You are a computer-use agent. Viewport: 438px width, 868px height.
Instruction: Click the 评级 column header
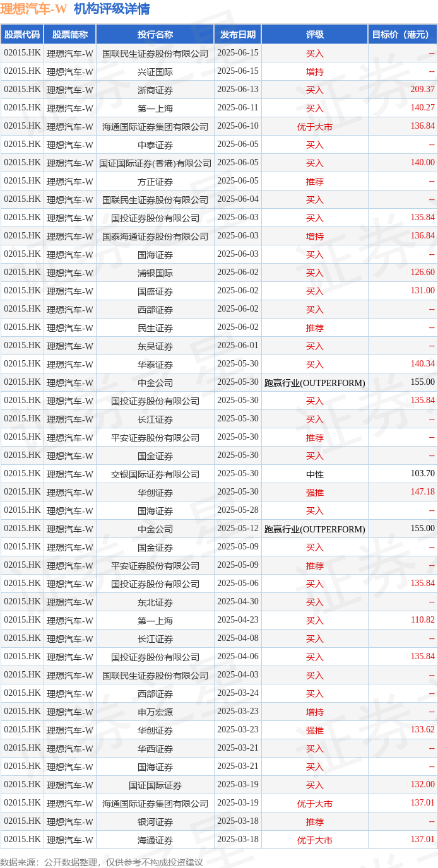[x=314, y=35]
